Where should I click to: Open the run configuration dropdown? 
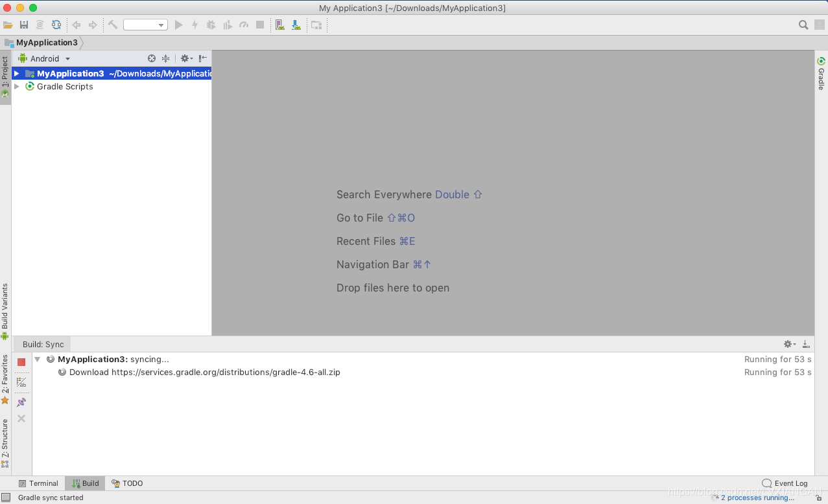tap(145, 25)
